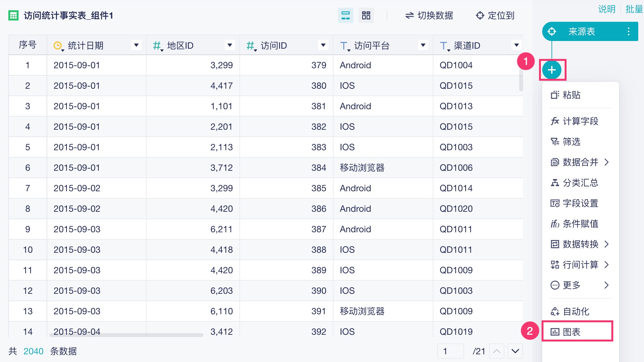The height and width of the screenshot is (362, 644).
Task: Click the number type icon for 地区ID
Action: (x=157, y=46)
